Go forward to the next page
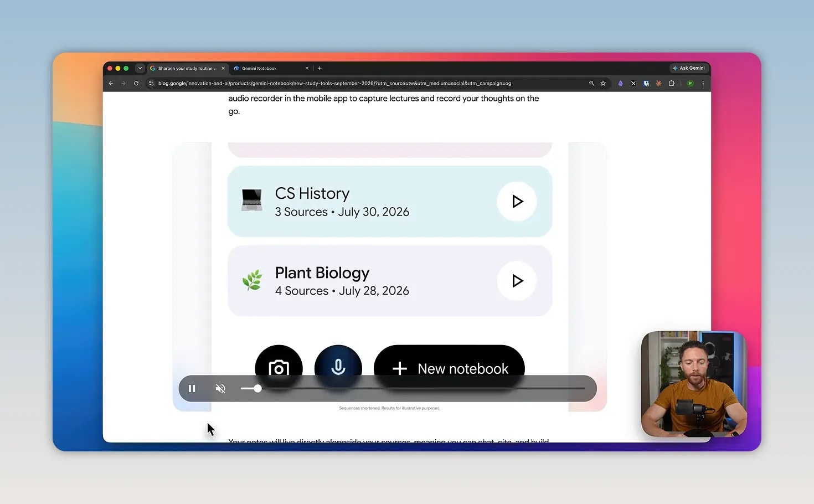 (x=123, y=84)
